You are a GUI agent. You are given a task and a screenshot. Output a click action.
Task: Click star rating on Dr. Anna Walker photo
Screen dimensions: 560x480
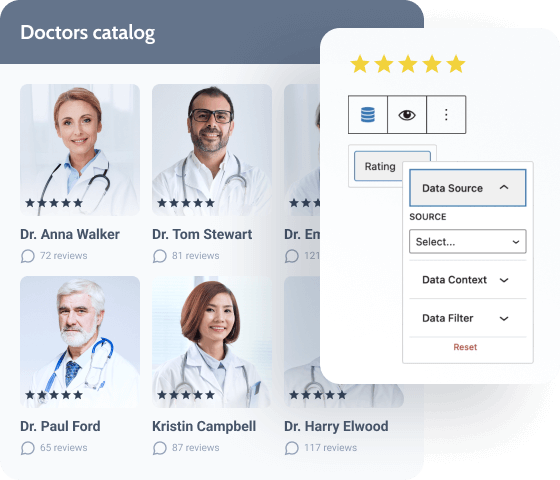point(54,203)
